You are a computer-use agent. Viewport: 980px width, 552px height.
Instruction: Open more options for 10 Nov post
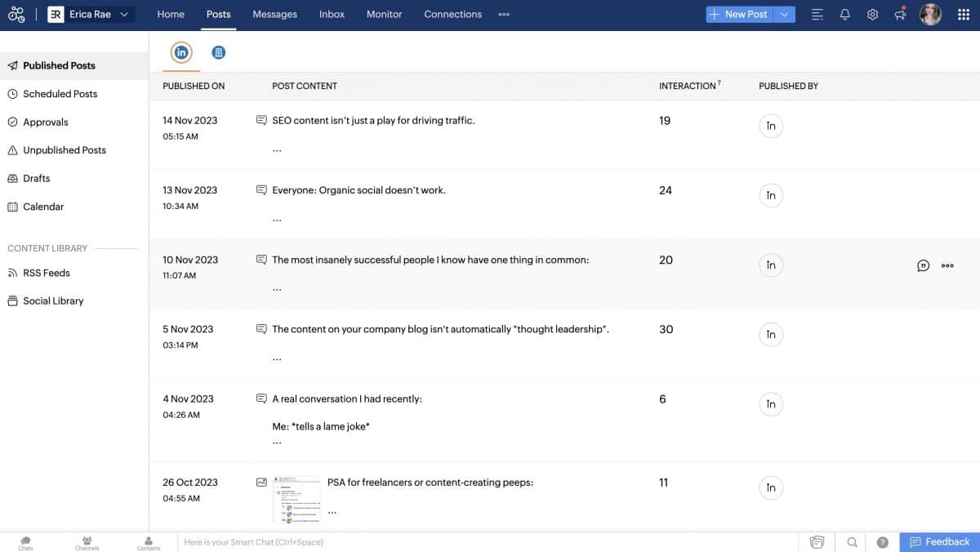click(x=947, y=265)
